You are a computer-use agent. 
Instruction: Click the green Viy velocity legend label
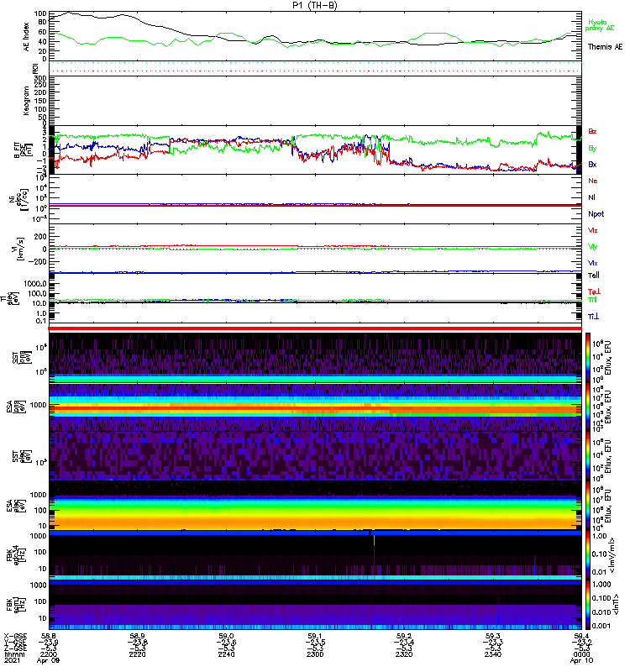[593, 247]
